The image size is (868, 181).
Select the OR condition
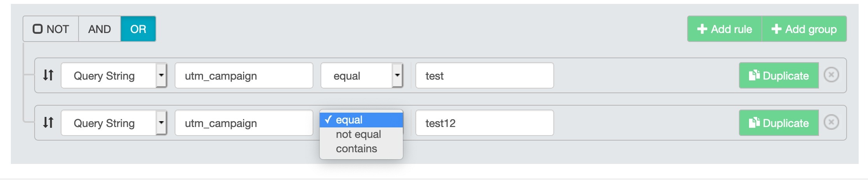point(138,29)
